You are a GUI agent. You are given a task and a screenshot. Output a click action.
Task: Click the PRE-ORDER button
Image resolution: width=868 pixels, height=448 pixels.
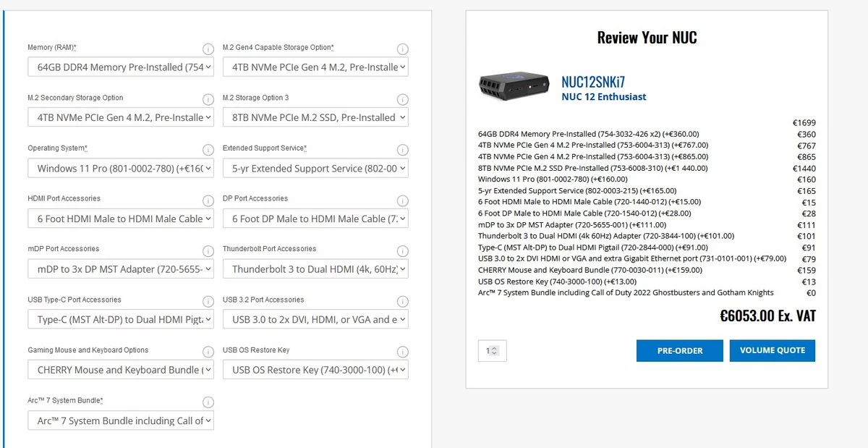[680, 350]
